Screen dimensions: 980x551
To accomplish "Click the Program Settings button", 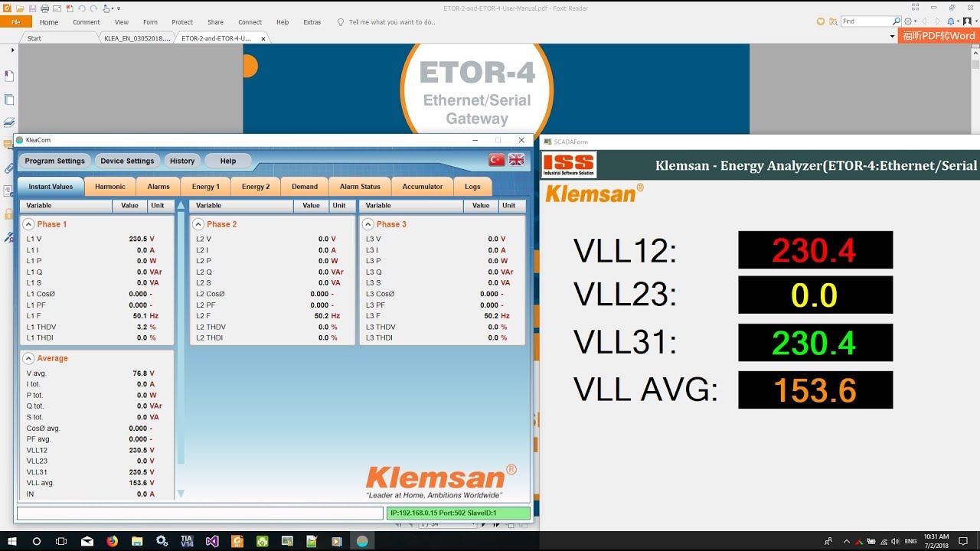I will (x=54, y=161).
